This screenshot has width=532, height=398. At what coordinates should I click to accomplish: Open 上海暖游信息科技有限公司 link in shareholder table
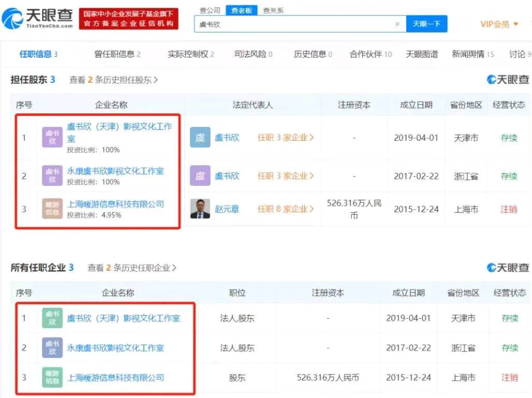116,204
